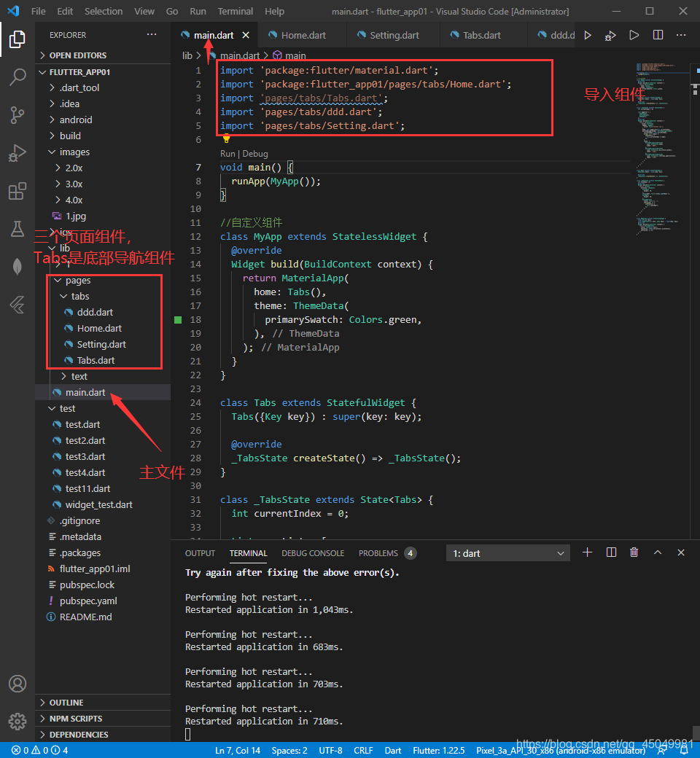Kill the terminal with trash icon
The image size is (700, 758).
(634, 552)
